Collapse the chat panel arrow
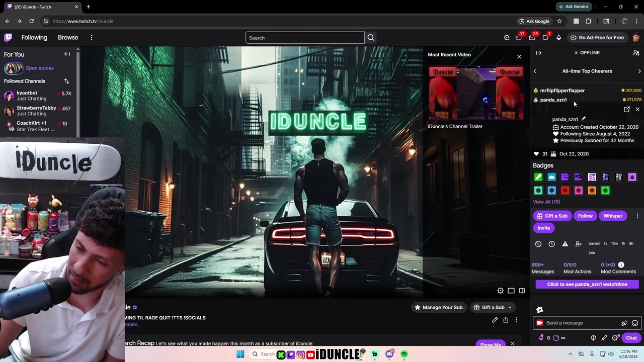This screenshot has width=644, height=362. tap(538, 53)
